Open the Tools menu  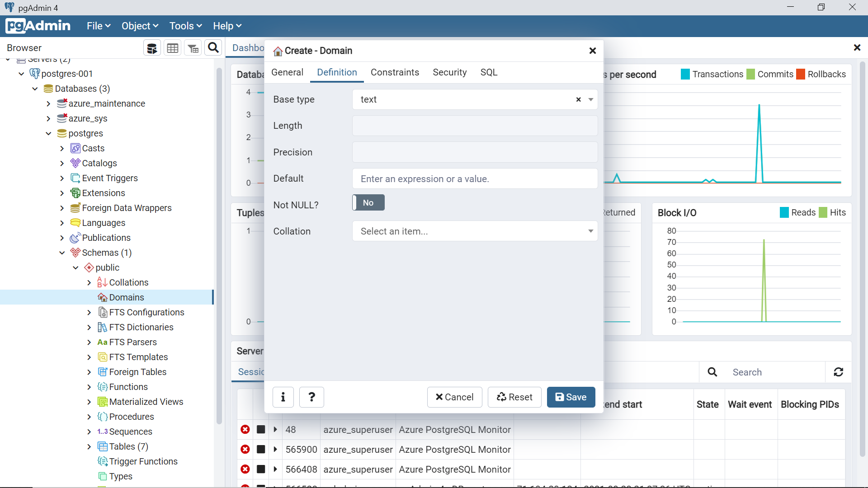185,26
